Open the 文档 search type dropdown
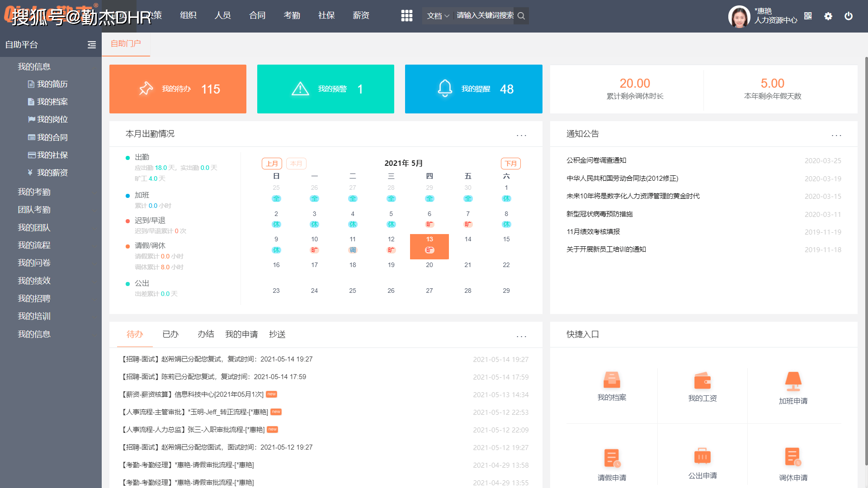The height and width of the screenshot is (488, 868). (x=438, y=16)
